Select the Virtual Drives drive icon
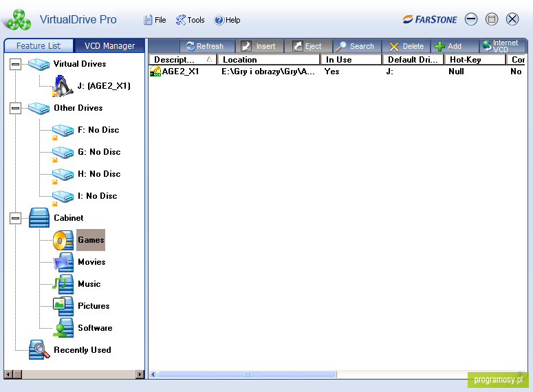This screenshot has height=392, width=533. [x=39, y=64]
